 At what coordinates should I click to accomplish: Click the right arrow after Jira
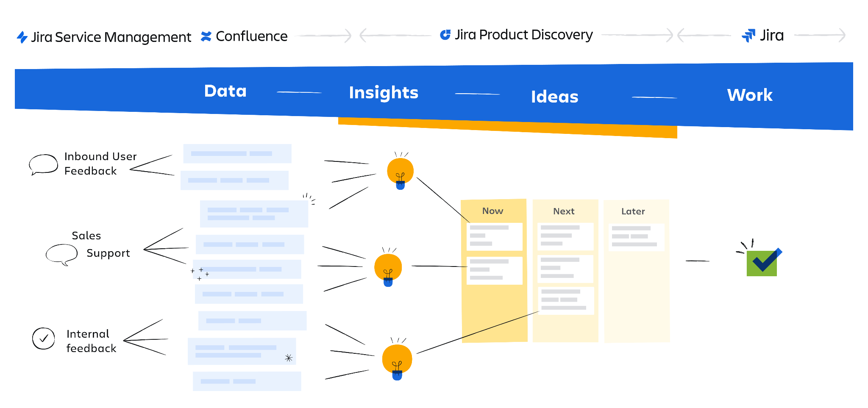point(820,35)
